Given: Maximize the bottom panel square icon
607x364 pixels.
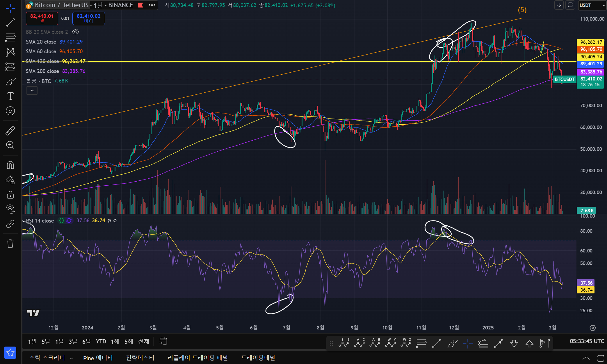Looking at the screenshot, I should [600, 358].
